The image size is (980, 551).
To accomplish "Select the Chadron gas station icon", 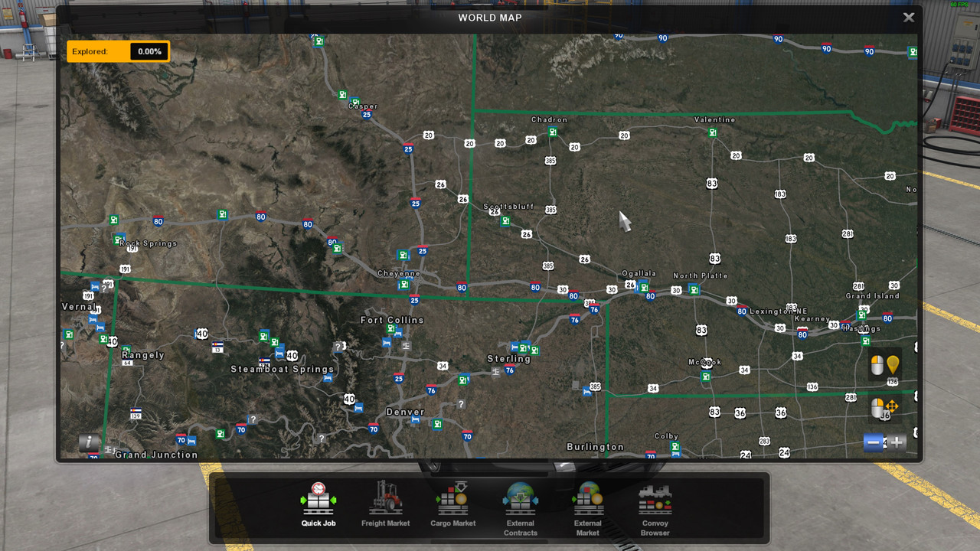I will (552, 132).
